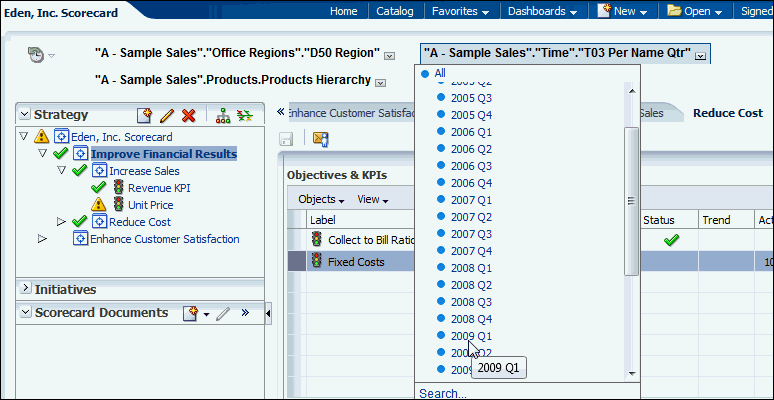Click the Search... link in the dropdown
774x400 pixels.
[442, 394]
